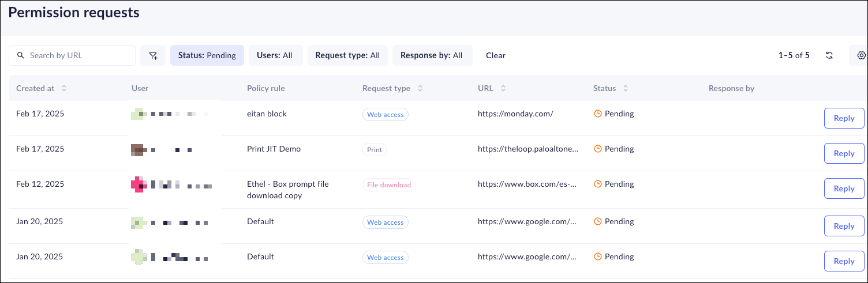Sort by Created at column arrows

pos(64,88)
